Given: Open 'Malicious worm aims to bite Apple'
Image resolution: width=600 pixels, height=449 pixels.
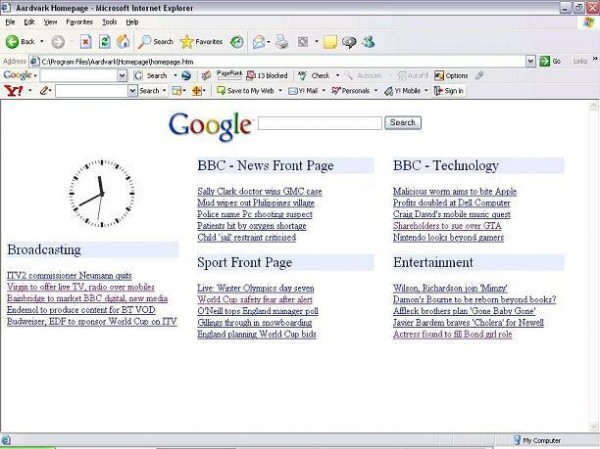Looking at the screenshot, I should [455, 191].
